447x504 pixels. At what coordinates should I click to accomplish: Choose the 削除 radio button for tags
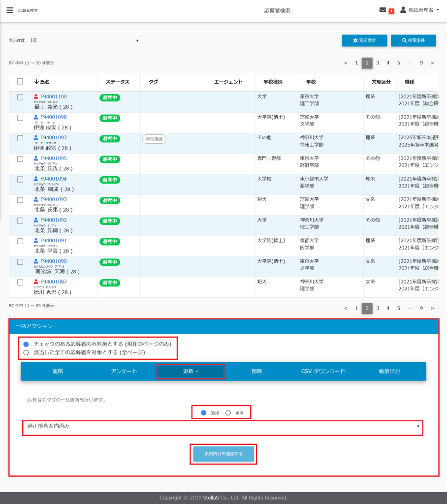click(228, 412)
